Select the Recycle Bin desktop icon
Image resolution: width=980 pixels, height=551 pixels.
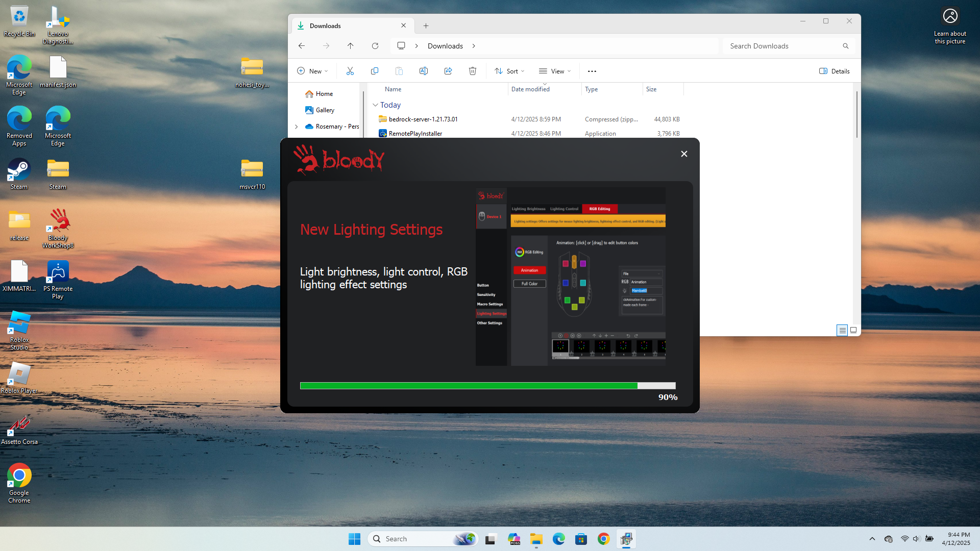[x=19, y=21]
